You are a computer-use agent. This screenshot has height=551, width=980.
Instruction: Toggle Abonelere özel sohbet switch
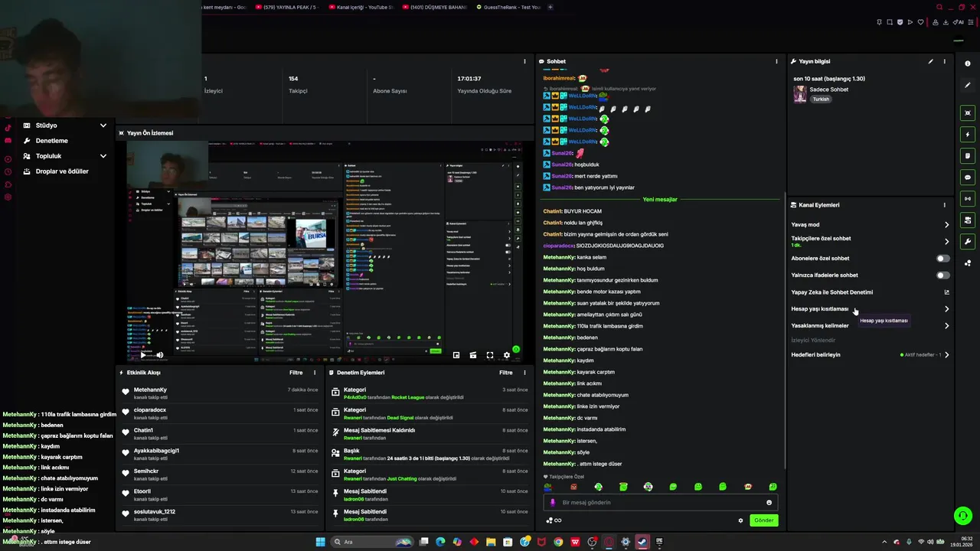[943, 259]
